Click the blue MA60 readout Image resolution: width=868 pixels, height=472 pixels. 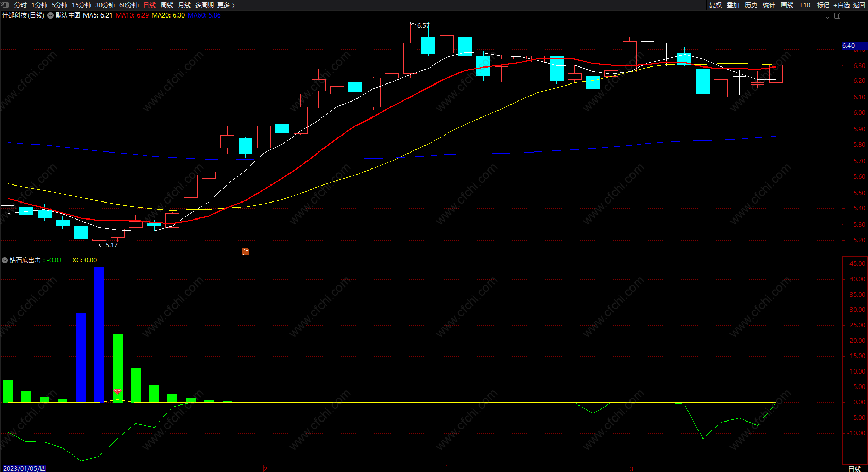(x=205, y=15)
